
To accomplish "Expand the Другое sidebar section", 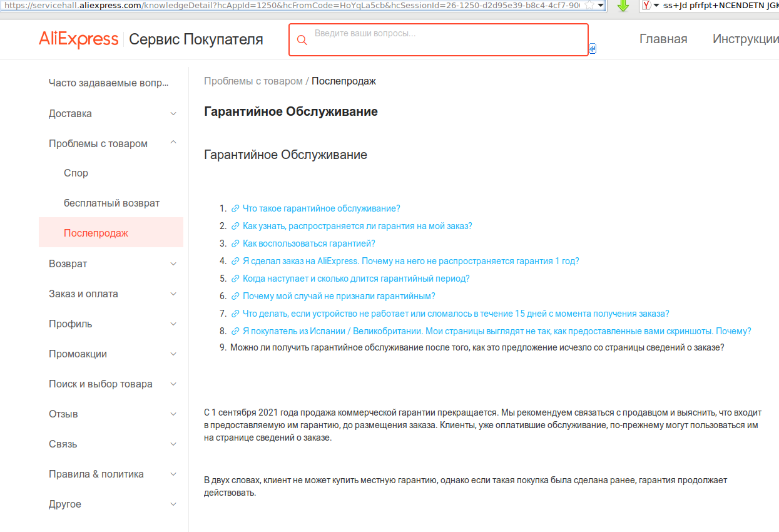I will [x=173, y=504].
